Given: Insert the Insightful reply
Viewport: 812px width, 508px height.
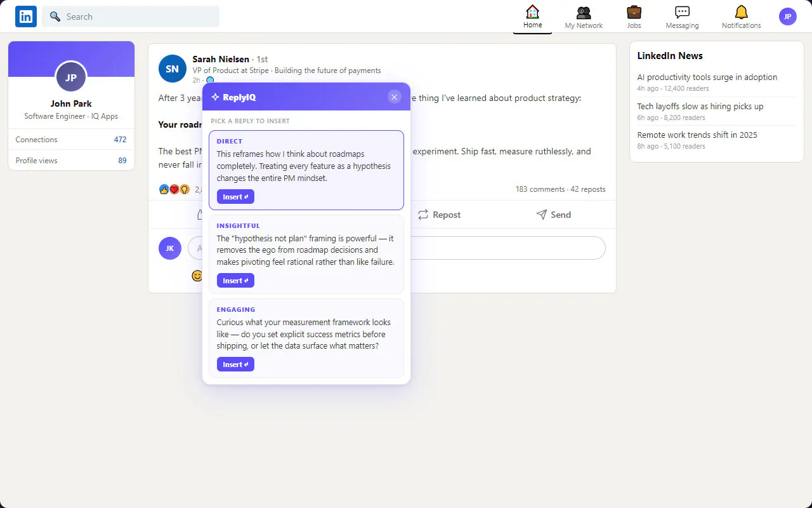Looking at the screenshot, I should 235,281.
